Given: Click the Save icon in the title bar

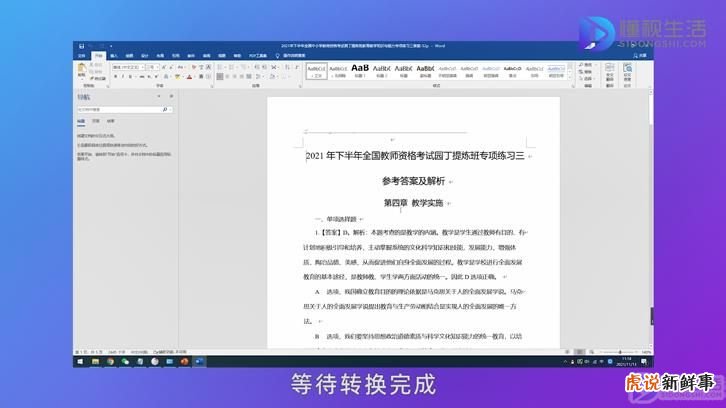Looking at the screenshot, I should tap(81, 46).
